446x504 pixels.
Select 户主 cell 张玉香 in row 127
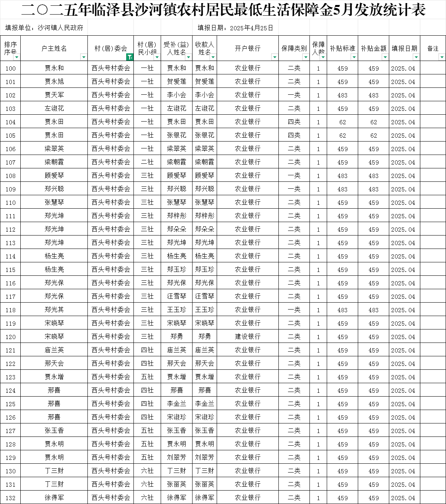tap(54, 431)
